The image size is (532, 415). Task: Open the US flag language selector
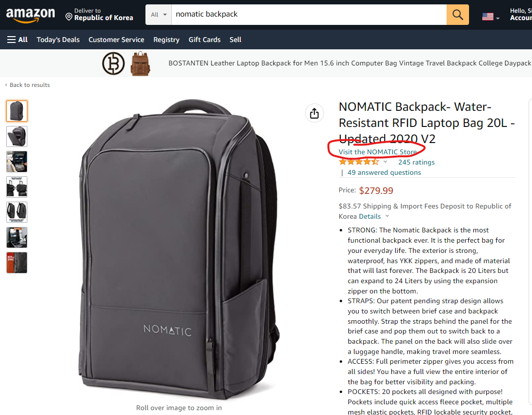point(491,16)
